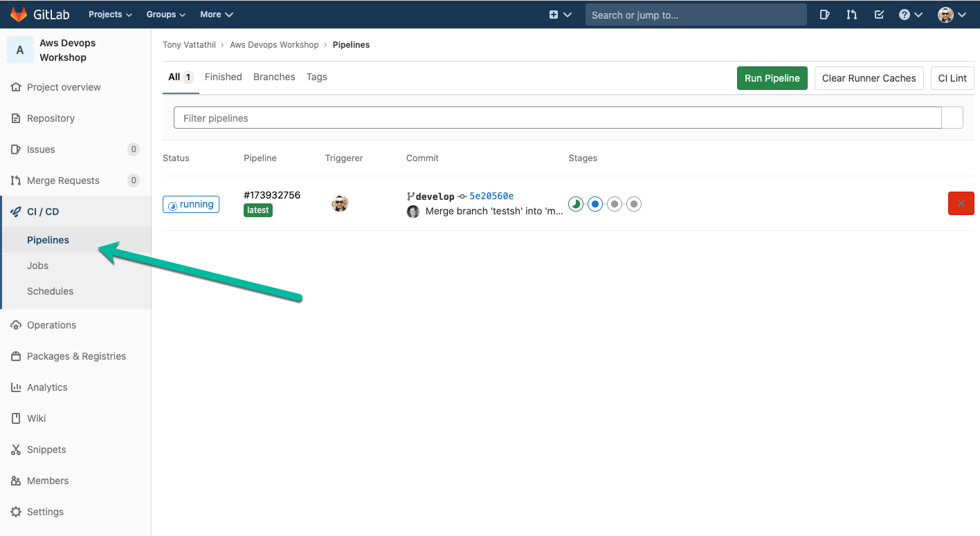This screenshot has height=536, width=980.
Task: Open the Help question mark menu
Action: click(910, 15)
